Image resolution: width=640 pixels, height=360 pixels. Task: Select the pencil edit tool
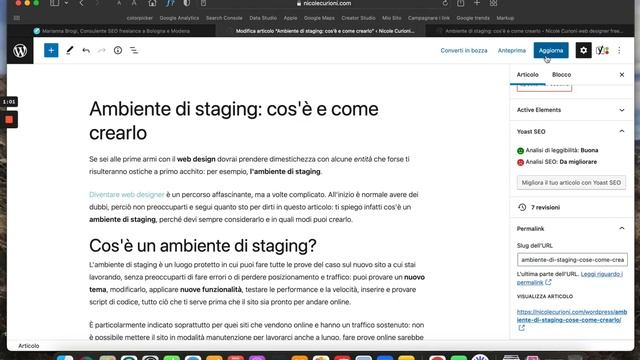click(69, 51)
